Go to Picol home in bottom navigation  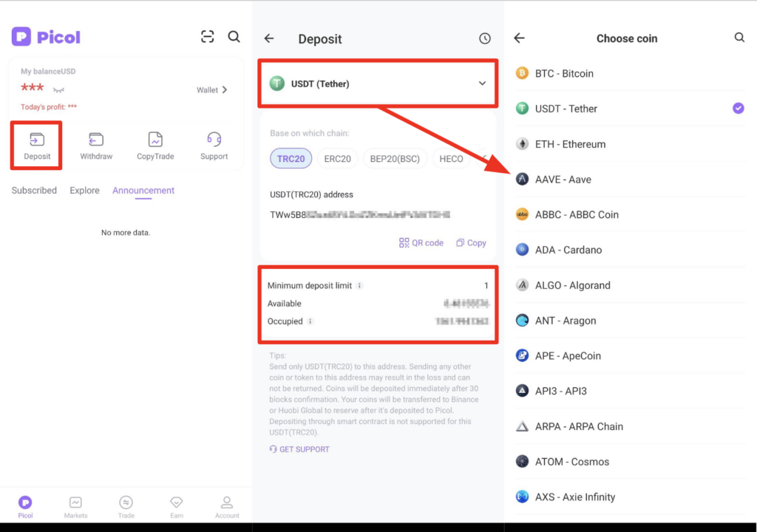[25, 507]
